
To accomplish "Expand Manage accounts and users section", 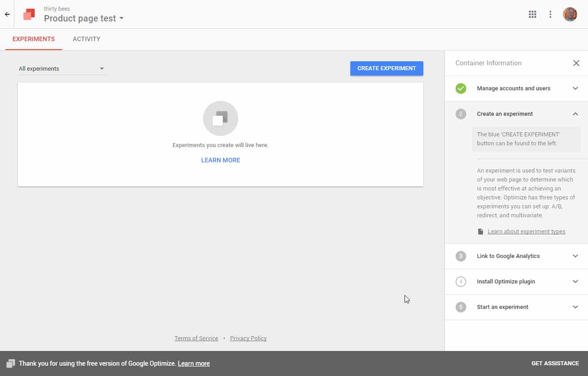I will pos(516,89).
